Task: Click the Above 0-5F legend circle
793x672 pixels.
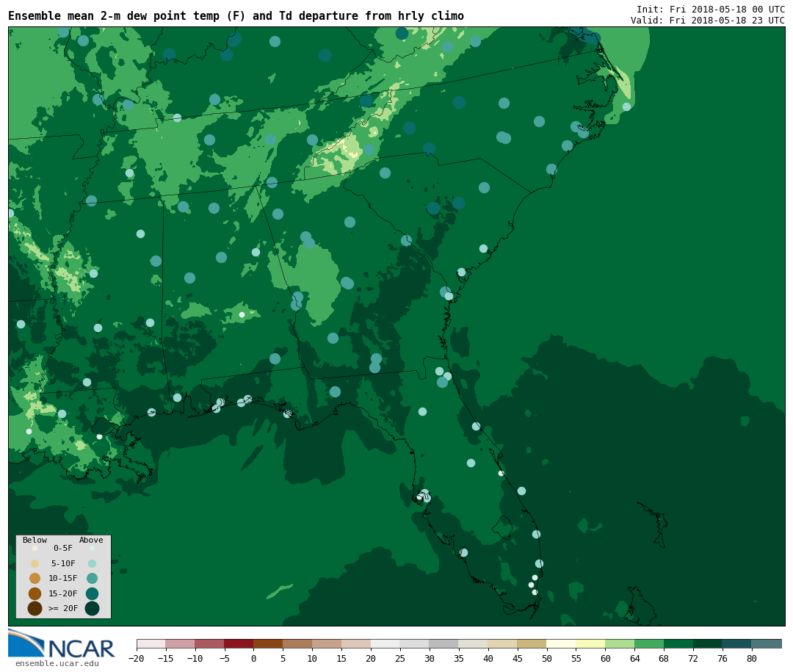Action: click(x=92, y=548)
